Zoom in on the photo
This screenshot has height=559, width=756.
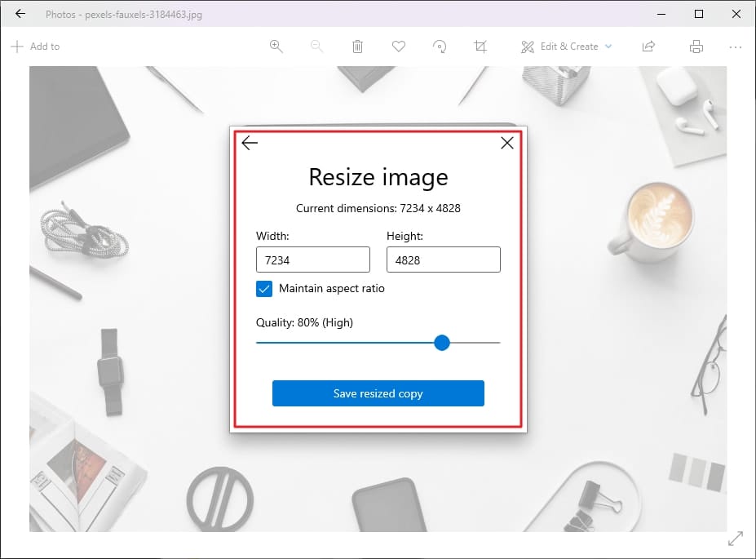(x=276, y=47)
